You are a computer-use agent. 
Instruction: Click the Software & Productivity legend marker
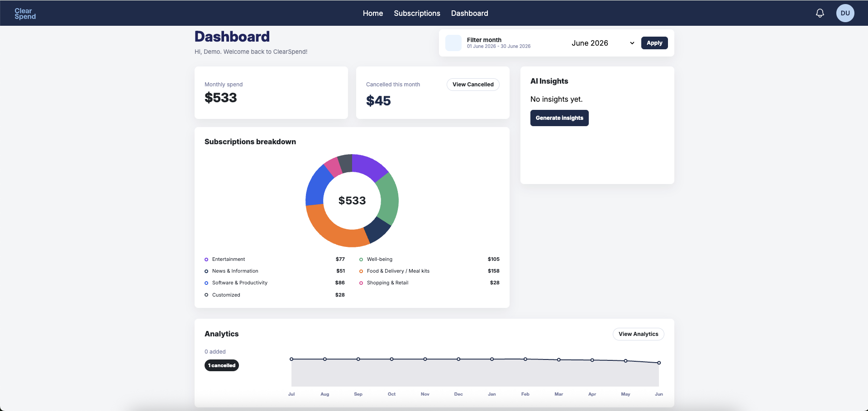pos(206,283)
